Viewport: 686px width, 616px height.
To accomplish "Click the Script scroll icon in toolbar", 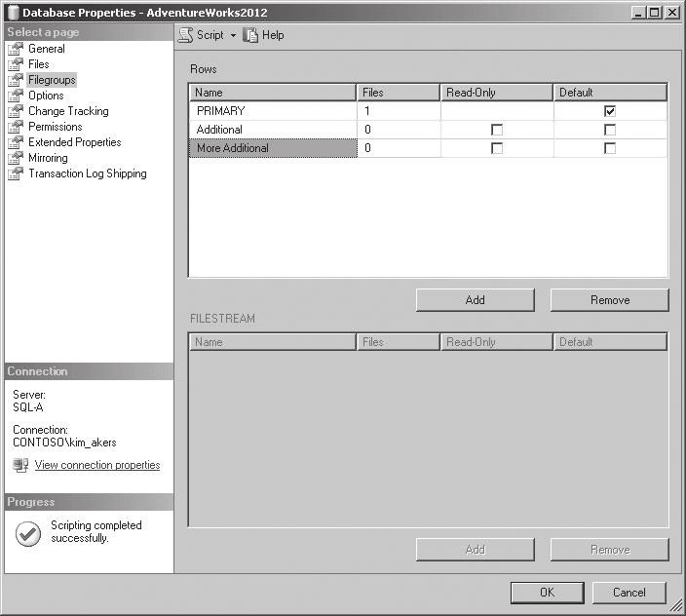I will point(186,35).
